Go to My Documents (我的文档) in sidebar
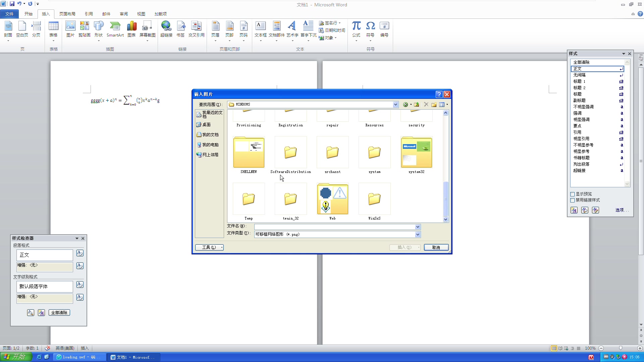Viewport: 644px width, 362px height. [208, 135]
